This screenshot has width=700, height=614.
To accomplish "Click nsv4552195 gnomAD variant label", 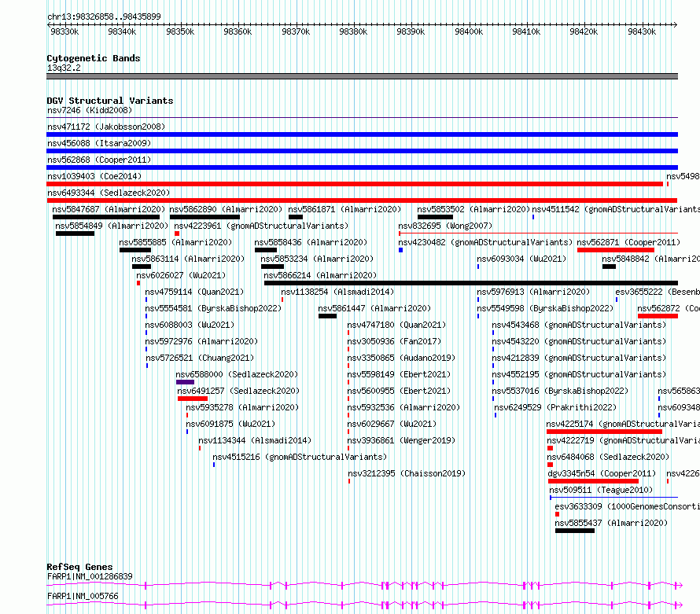I will (579, 374).
